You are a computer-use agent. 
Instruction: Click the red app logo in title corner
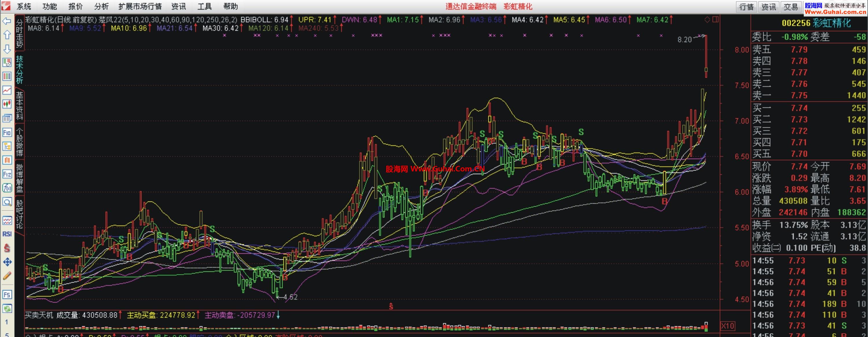tap(6, 6)
